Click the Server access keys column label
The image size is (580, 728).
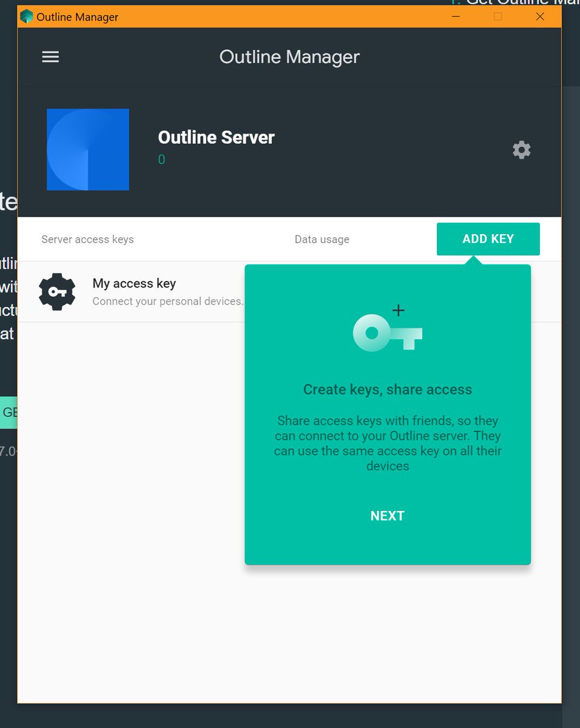(x=87, y=239)
